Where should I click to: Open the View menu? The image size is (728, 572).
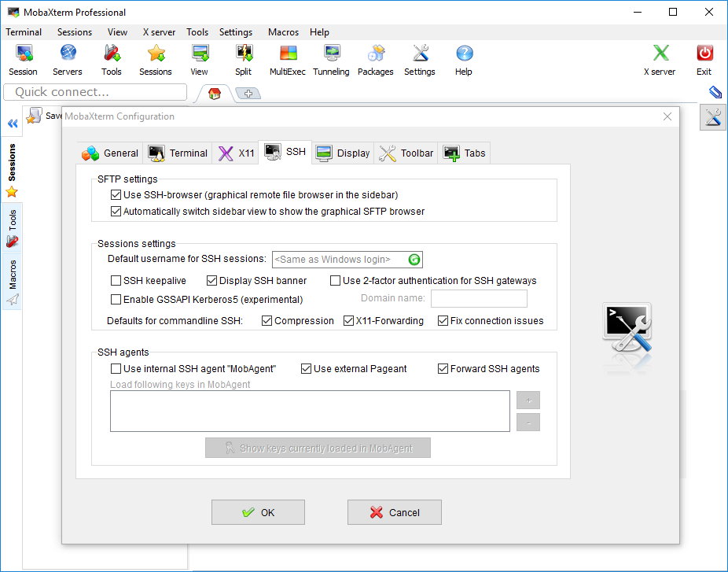pyautogui.click(x=117, y=32)
